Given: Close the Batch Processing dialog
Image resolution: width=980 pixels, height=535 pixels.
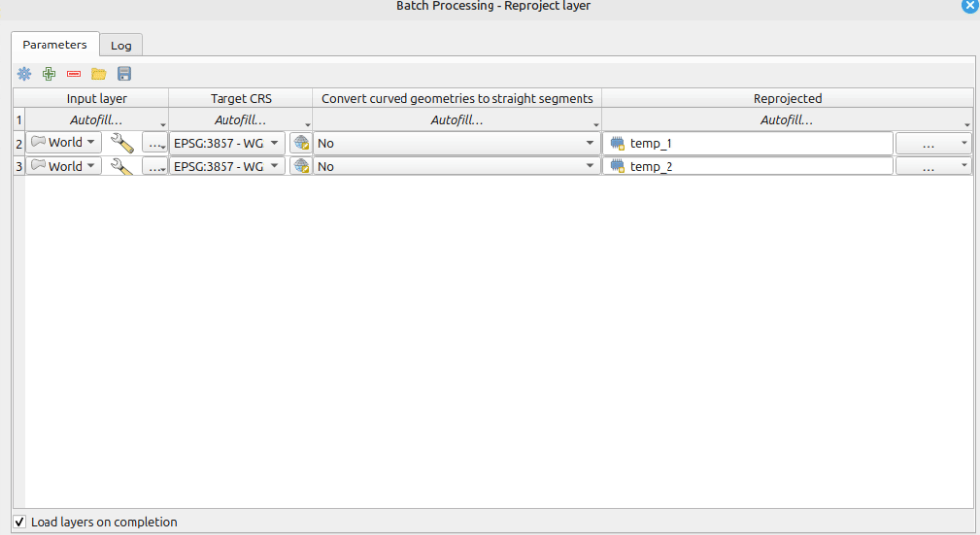Looking at the screenshot, I should point(969,6).
